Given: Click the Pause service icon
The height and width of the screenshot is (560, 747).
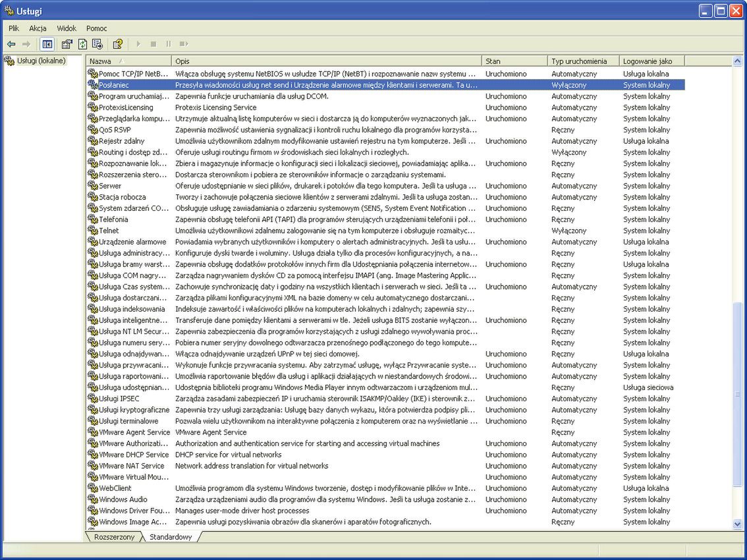Looking at the screenshot, I should 168,44.
